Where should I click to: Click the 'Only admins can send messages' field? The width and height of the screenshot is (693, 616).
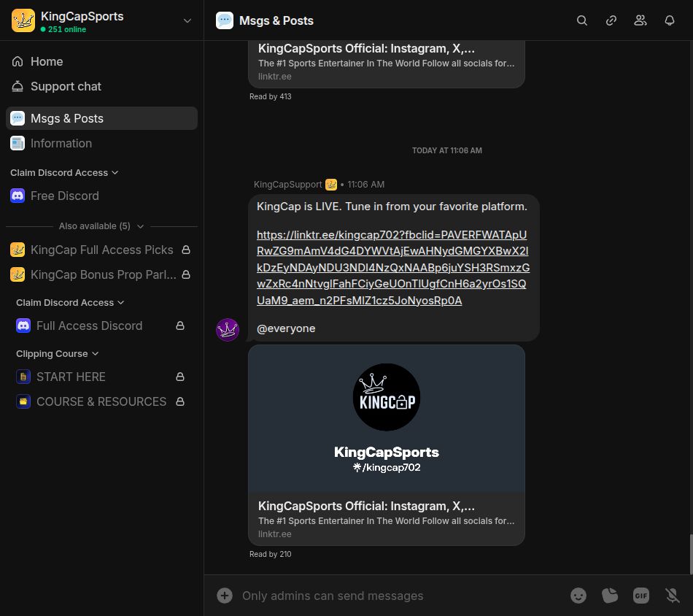point(333,596)
